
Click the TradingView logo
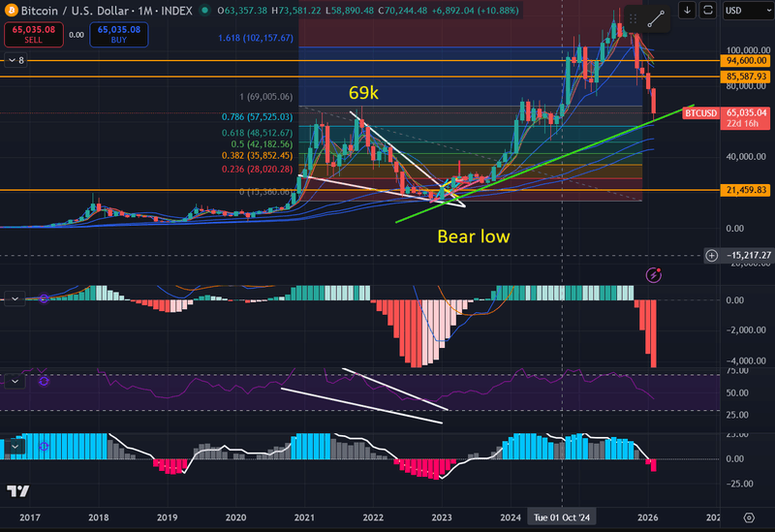[x=17, y=491]
